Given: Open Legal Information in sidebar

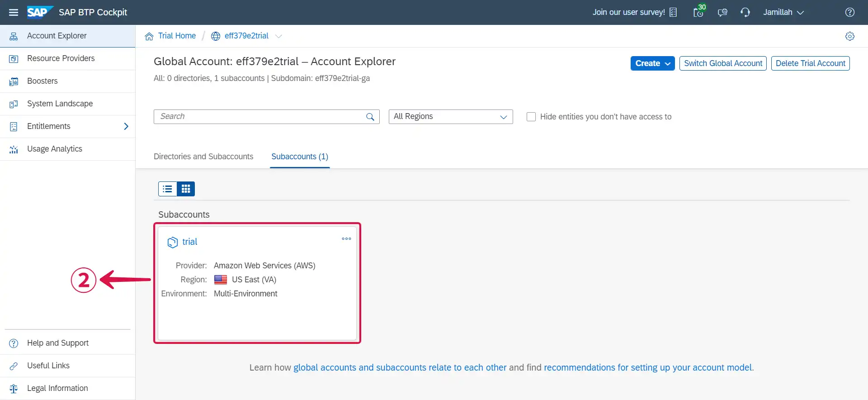Looking at the screenshot, I should point(67,388).
